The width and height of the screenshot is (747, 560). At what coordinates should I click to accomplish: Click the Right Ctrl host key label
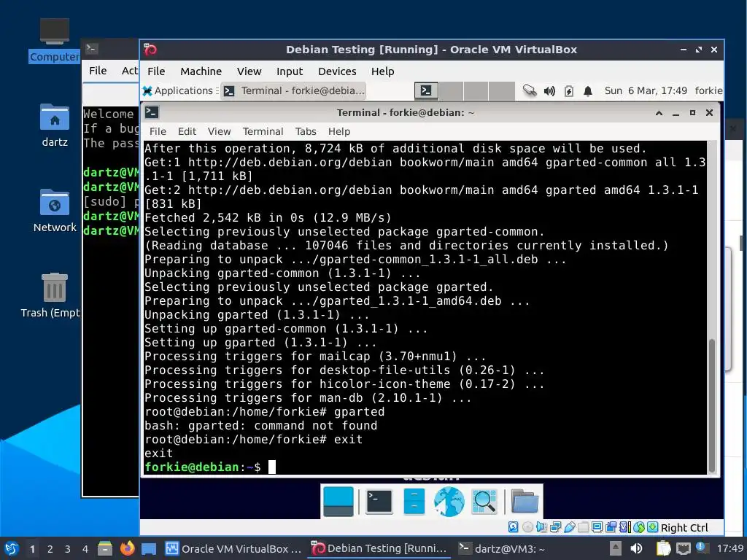[684, 528]
